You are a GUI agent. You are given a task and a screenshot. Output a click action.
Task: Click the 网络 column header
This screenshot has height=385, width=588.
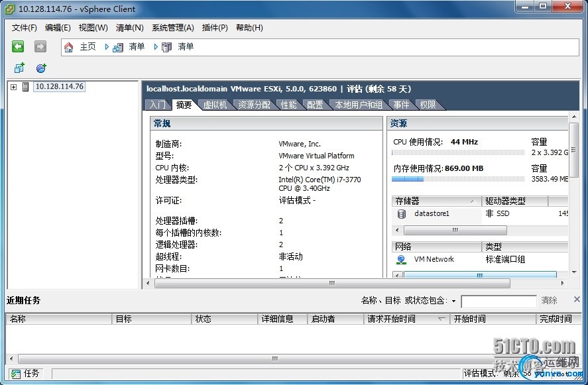(436, 247)
